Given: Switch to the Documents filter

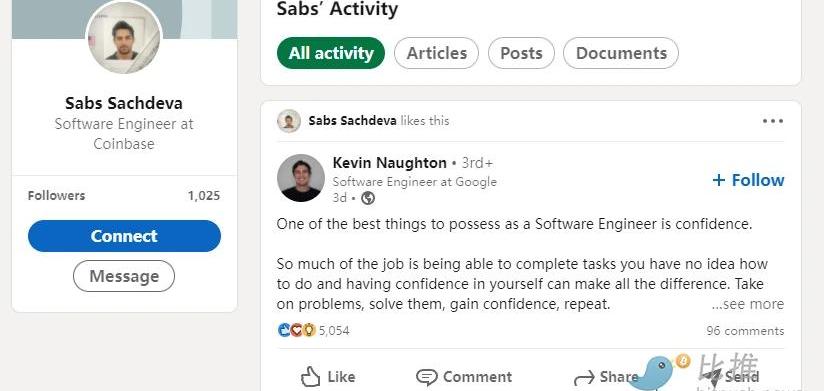Looking at the screenshot, I should (x=621, y=53).
